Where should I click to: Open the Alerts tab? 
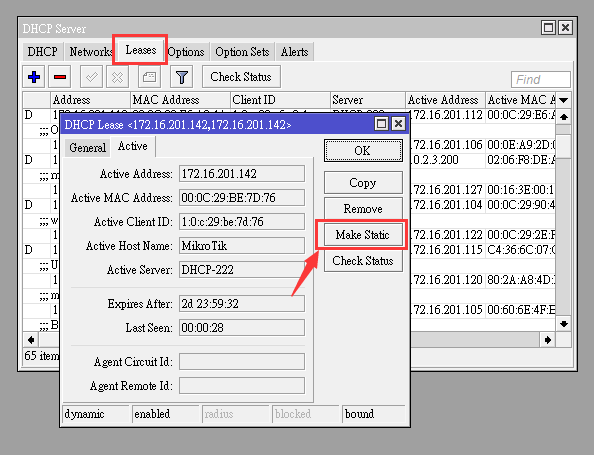(x=294, y=52)
